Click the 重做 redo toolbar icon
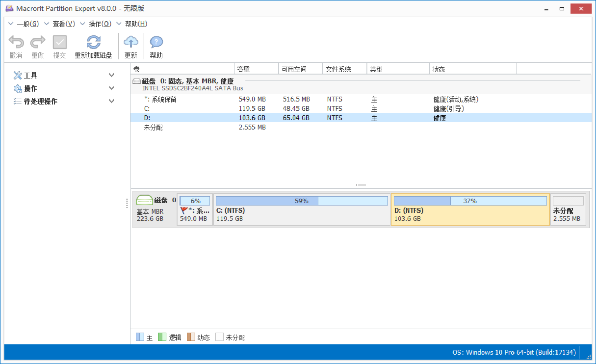The image size is (596, 364). point(37,42)
